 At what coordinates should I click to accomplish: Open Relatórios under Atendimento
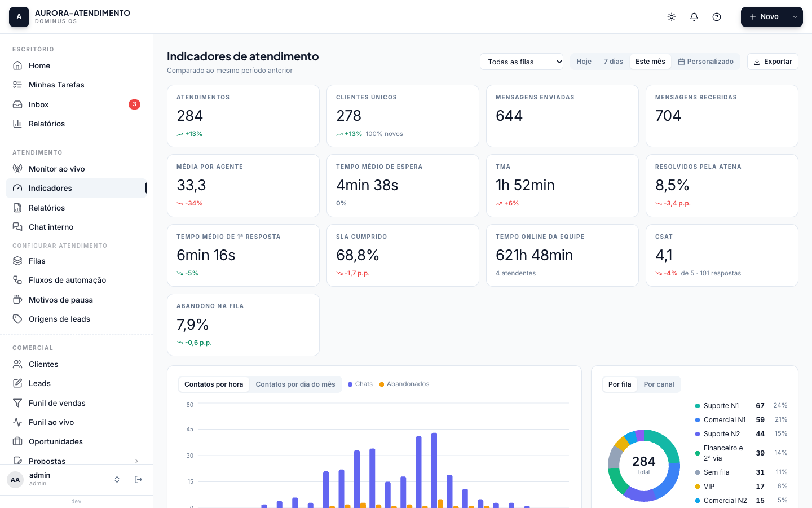pos(76,208)
